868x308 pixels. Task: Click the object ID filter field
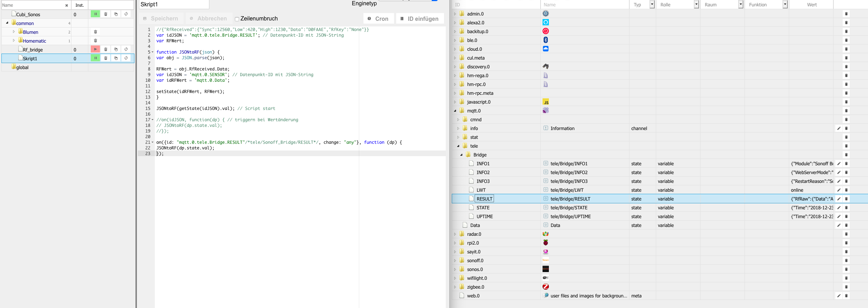tap(496, 5)
